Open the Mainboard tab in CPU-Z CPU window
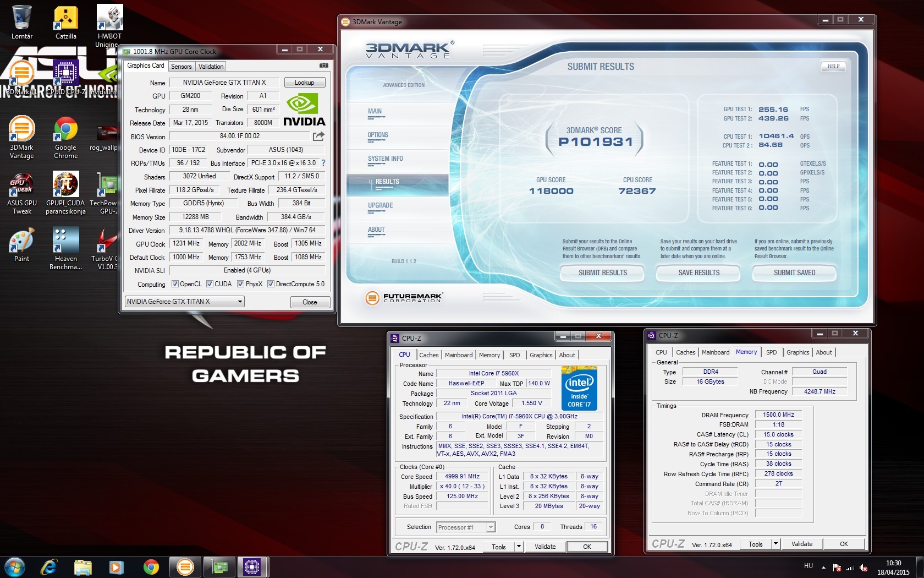Image resolution: width=924 pixels, height=578 pixels. point(459,355)
